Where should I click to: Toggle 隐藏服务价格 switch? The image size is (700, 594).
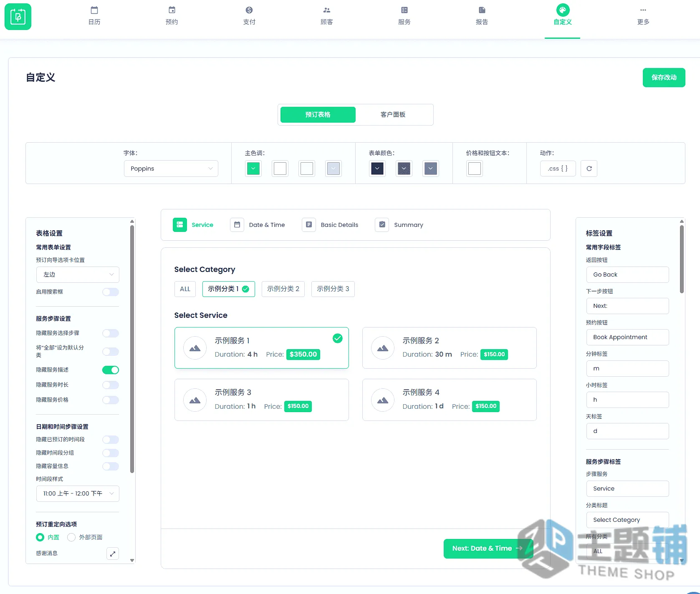click(111, 400)
